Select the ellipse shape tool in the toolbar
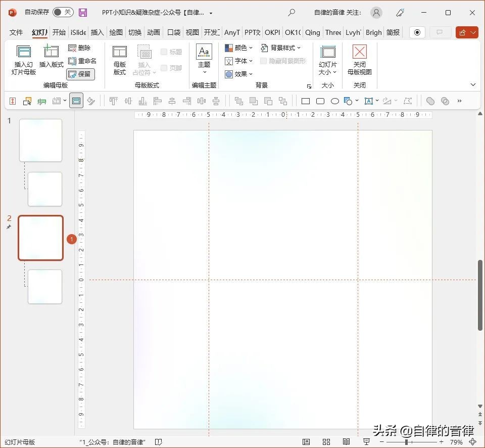 click(x=334, y=101)
